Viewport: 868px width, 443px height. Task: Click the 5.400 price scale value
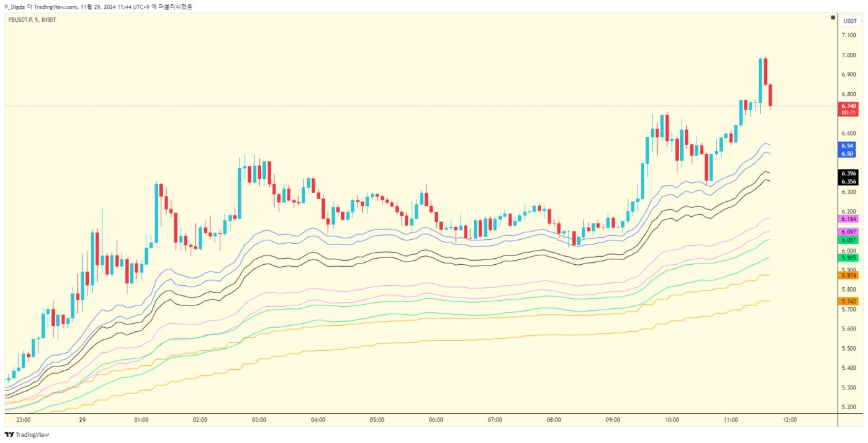pyautogui.click(x=849, y=368)
